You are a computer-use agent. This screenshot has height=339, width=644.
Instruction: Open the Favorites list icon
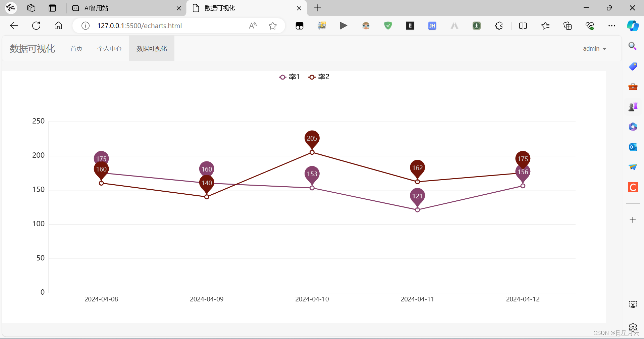click(545, 26)
